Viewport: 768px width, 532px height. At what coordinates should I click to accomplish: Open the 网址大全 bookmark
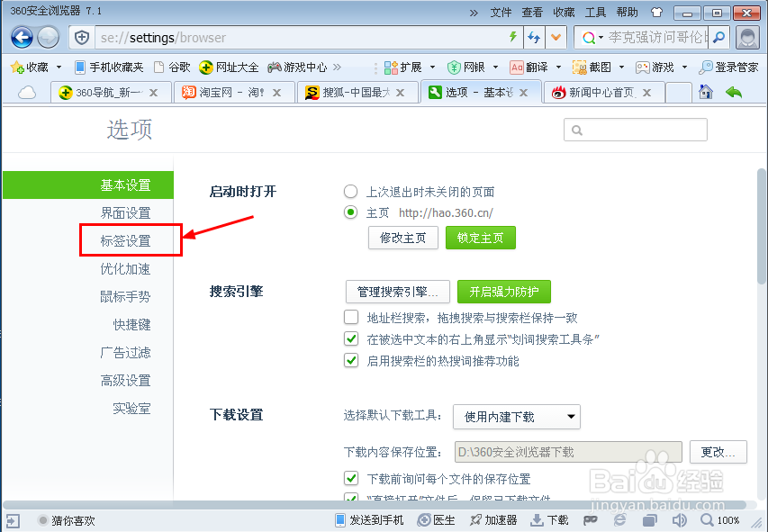click(x=229, y=68)
